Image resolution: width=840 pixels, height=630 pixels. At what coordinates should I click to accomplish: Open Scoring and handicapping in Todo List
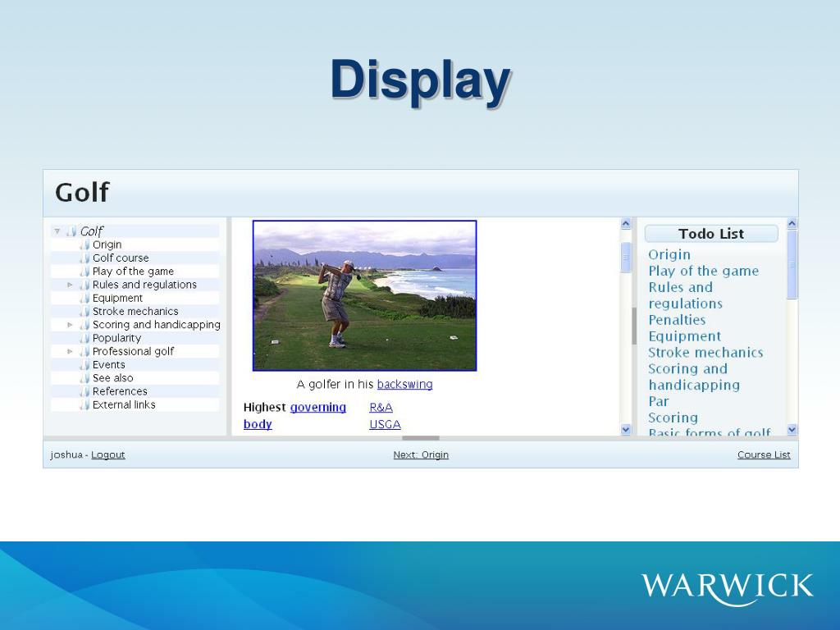click(x=694, y=377)
